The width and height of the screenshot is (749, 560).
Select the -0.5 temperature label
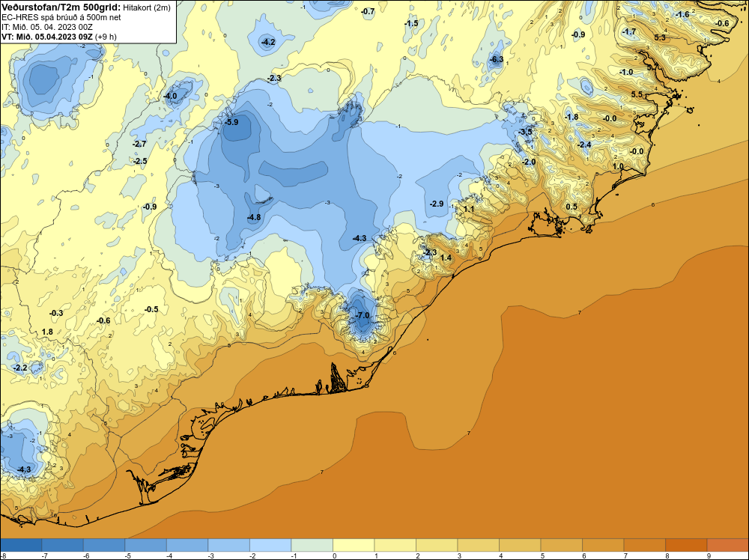151,309
